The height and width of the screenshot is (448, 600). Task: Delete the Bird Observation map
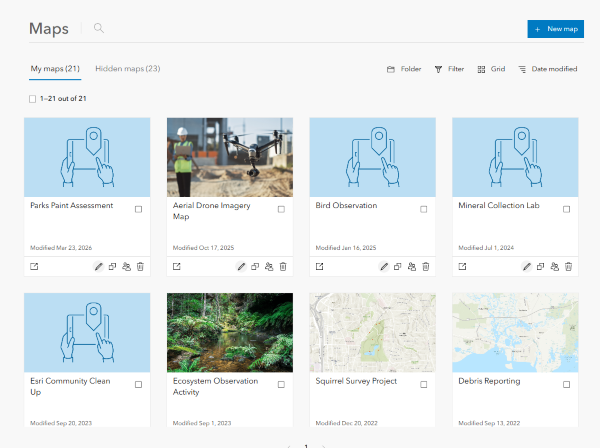tap(426, 266)
